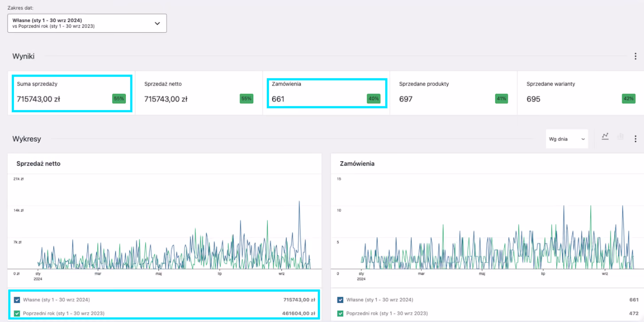This screenshot has height=322, width=644.
Task: Toggle Własne checkbox in Zamówienia chart
Action: [x=340, y=300]
